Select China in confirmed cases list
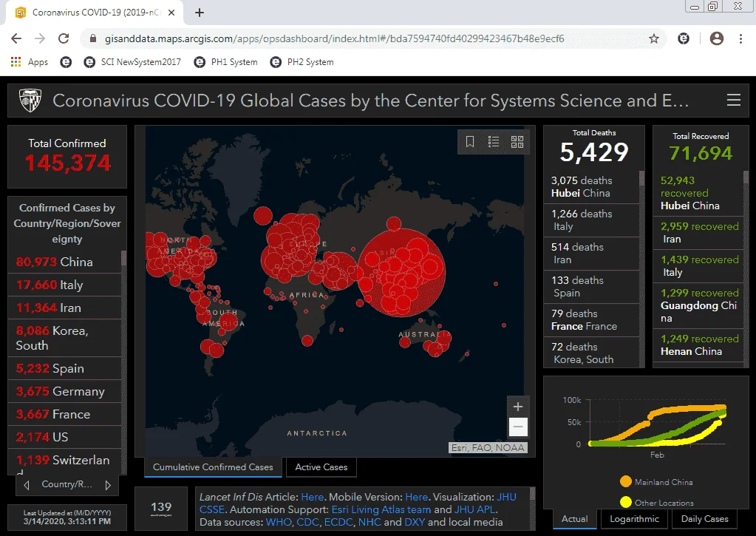 click(64, 262)
